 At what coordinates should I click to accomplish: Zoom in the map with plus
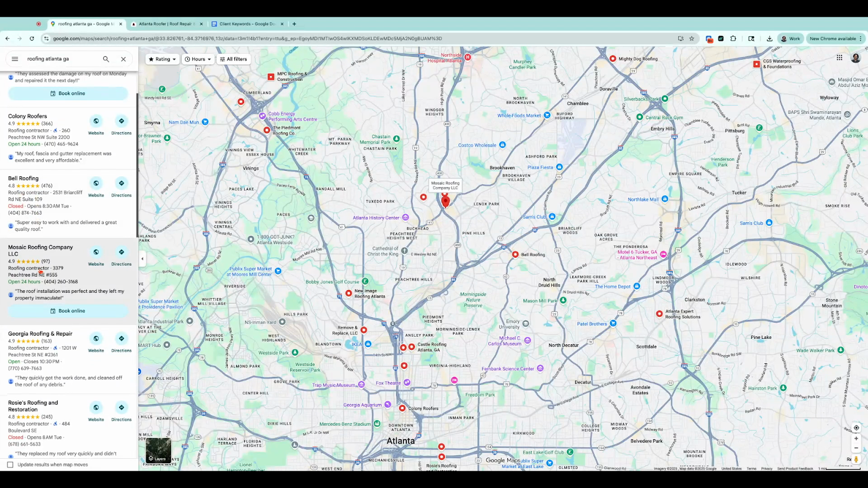pyautogui.click(x=856, y=438)
